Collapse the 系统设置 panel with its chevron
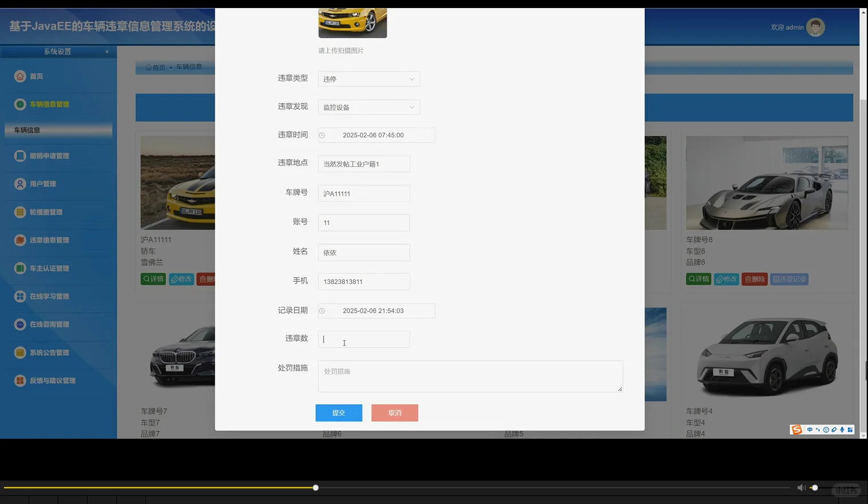 pyautogui.click(x=106, y=51)
